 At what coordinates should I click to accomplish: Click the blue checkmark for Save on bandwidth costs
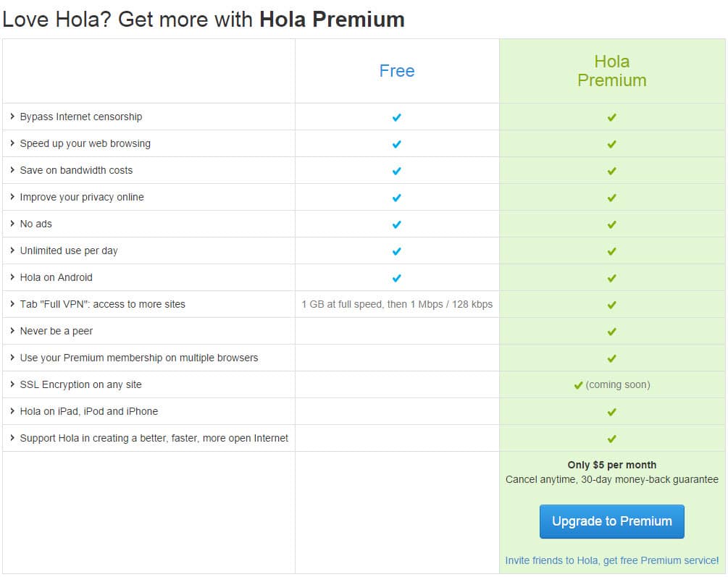tap(396, 172)
